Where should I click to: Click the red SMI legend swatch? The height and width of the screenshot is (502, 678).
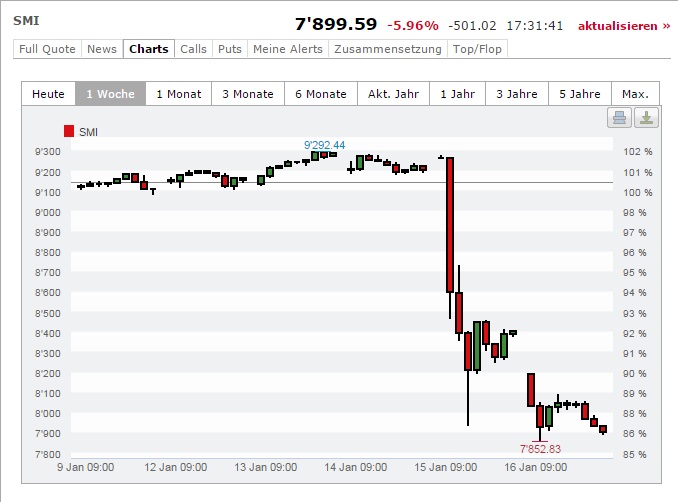[68, 131]
